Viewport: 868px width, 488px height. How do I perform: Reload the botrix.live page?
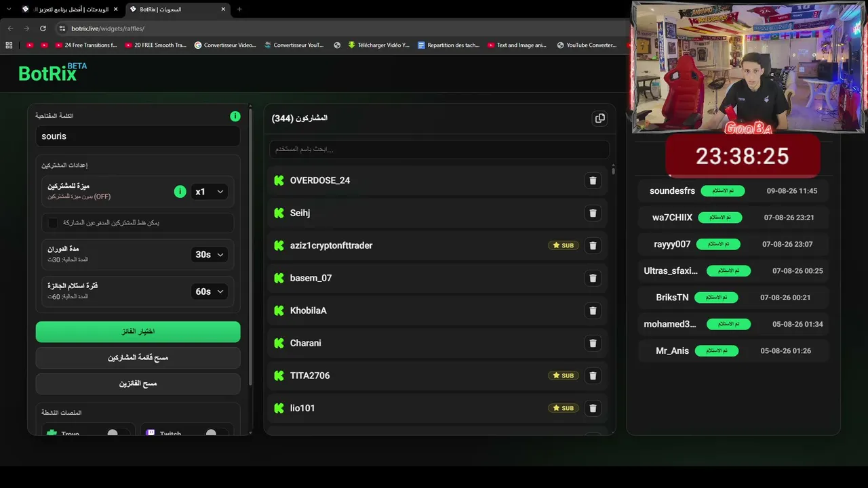pyautogui.click(x=43, y=28)
